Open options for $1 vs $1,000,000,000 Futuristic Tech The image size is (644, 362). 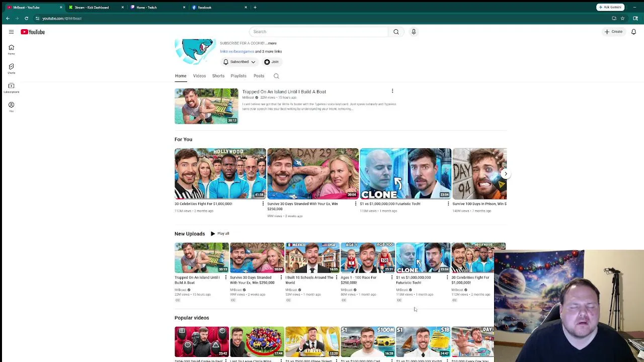448,204
